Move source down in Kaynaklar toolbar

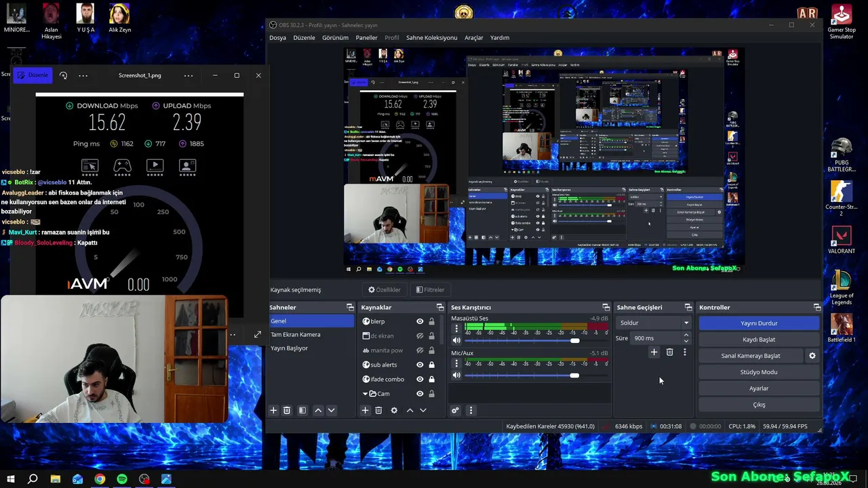422,410
